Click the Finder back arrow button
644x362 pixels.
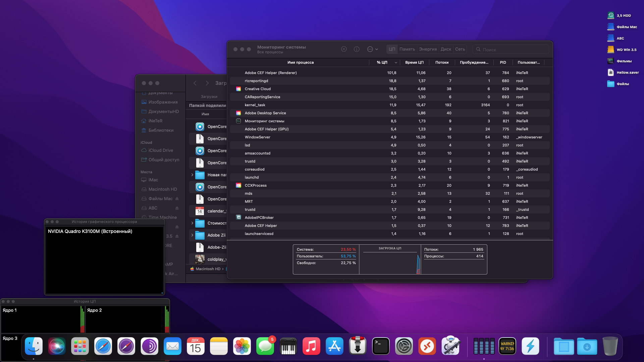195,83
